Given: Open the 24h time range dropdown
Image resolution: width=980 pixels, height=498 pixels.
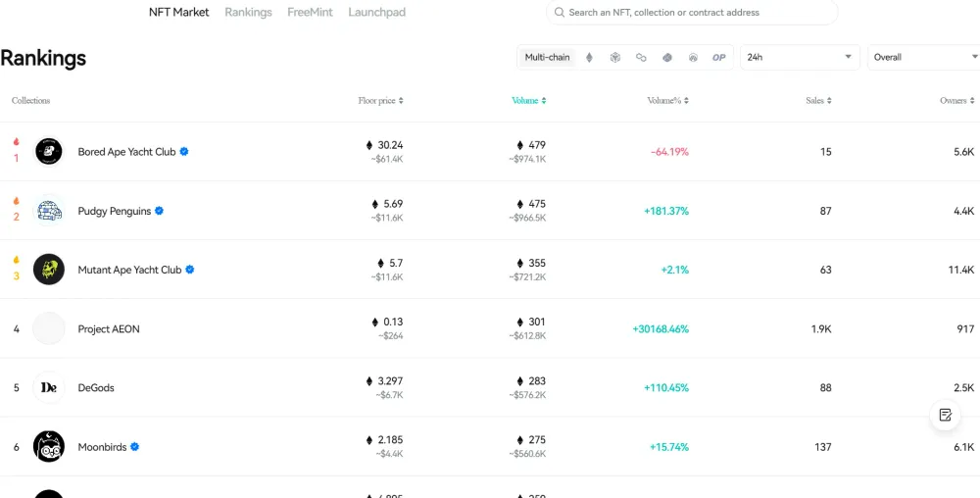Looking at the screenshot, I should click(800, 57).
